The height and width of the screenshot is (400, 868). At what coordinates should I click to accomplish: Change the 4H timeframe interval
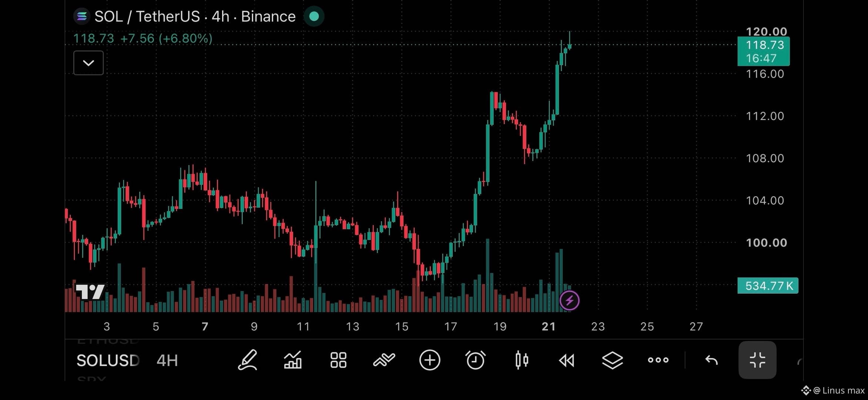(x=167, y=360)
